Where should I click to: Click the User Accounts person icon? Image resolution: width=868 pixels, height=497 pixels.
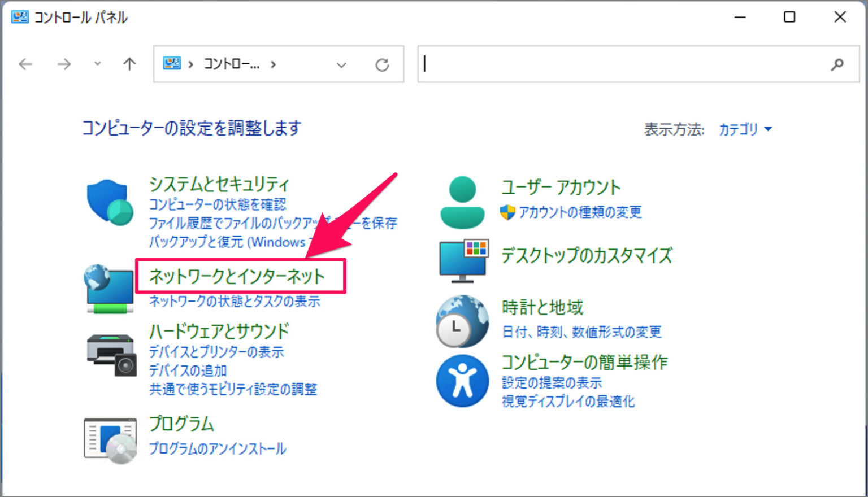pyautogui.click(x=462, y=200)
